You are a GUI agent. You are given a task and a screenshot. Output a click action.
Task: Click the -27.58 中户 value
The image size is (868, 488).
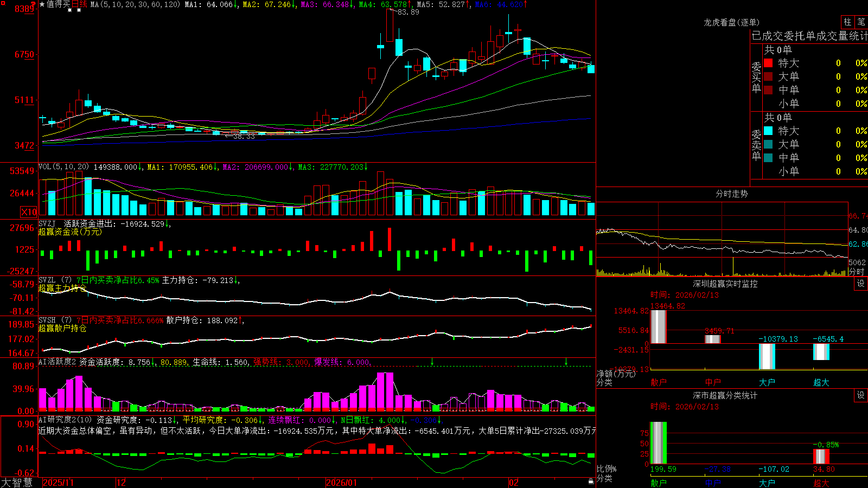(x=718, y=469)
